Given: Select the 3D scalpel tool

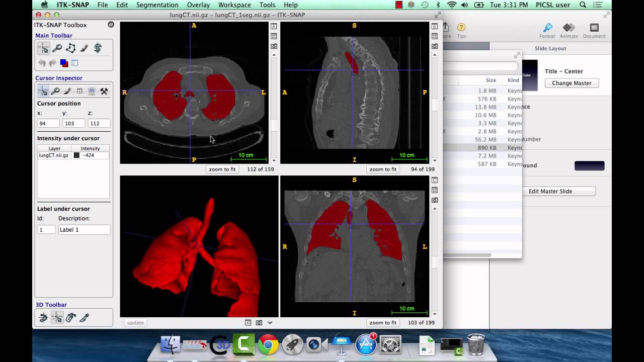Looking at the screenshot, I should [85, 317].
